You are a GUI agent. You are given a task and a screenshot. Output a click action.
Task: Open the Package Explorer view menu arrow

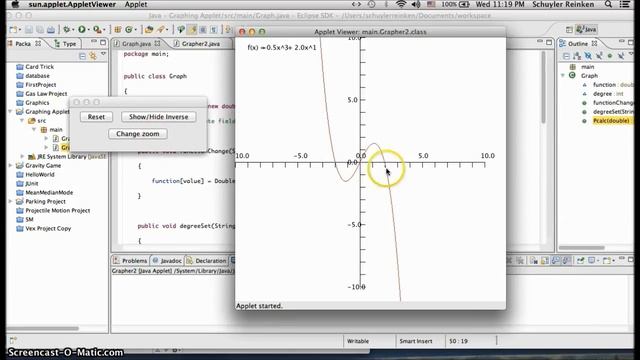coord(103,54)
